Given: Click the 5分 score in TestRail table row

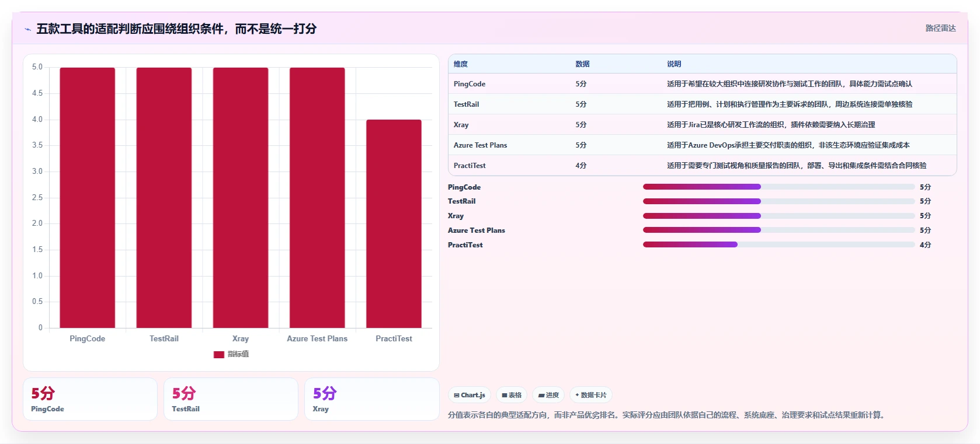Looking at the screenshot, I should [581, 104].
